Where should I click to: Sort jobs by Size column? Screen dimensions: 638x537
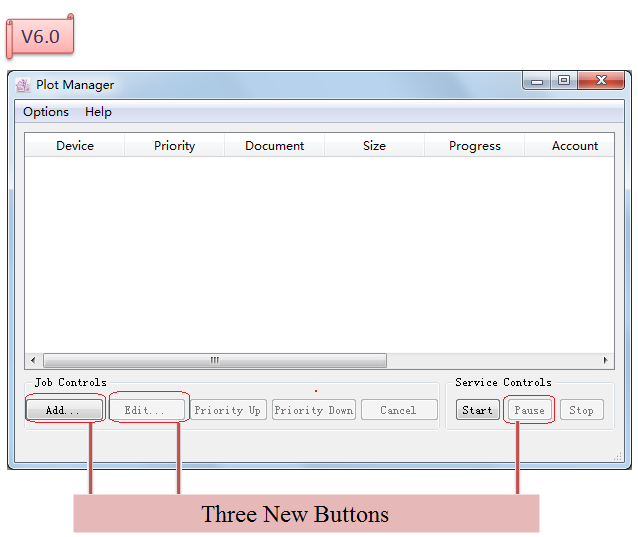pos(374,146)
